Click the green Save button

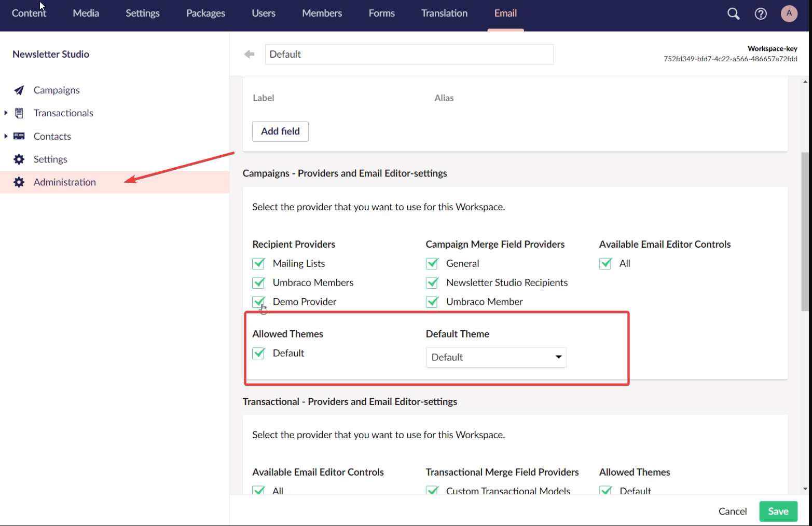tap(778, 511)
